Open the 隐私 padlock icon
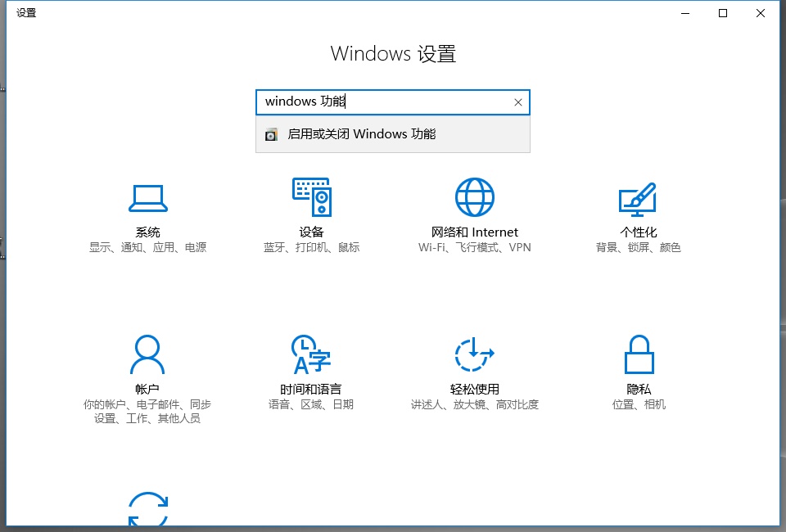 pyautogui.click(x=639, y=354)
